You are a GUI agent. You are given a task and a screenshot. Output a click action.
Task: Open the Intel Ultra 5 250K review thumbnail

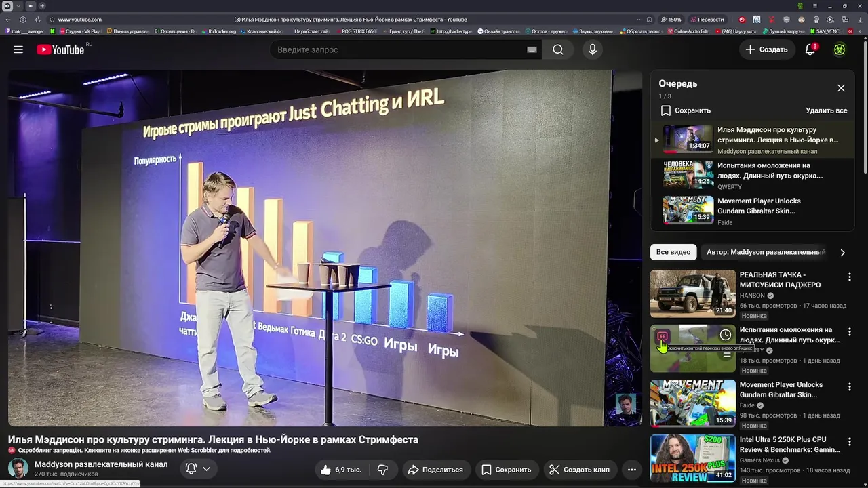(x=692, y=458)
